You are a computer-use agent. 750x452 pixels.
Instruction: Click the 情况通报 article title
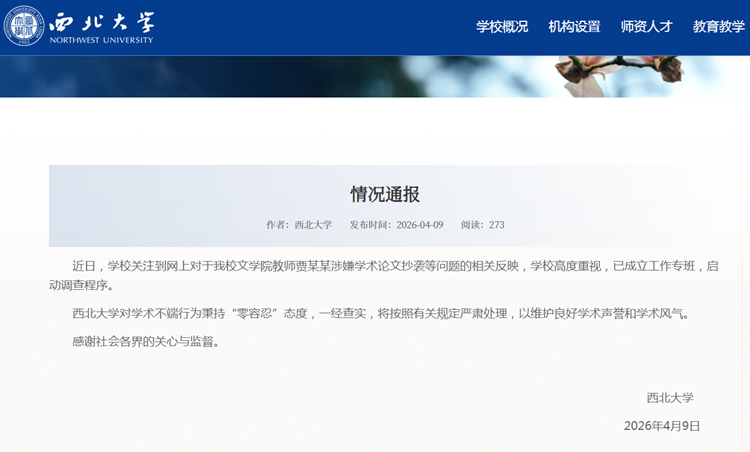(385, 194)
